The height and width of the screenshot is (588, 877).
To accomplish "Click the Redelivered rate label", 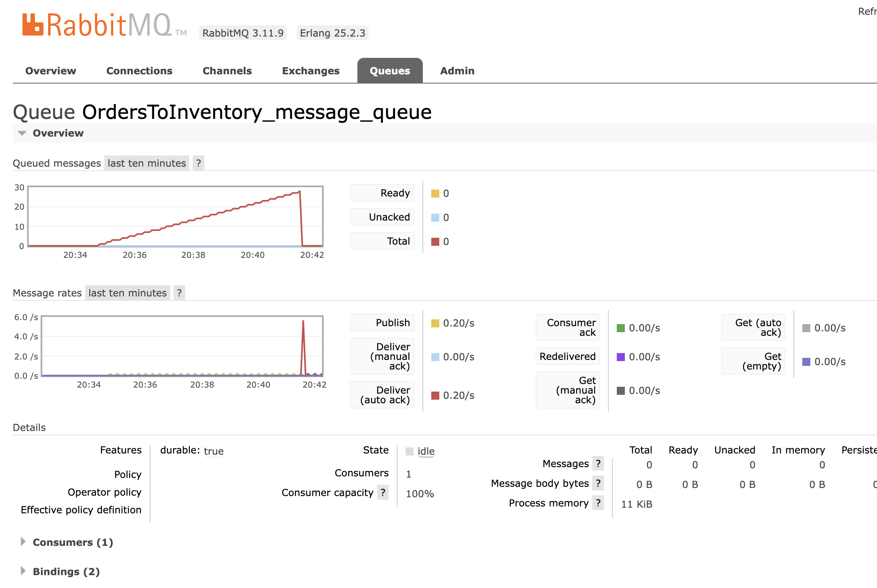I will [x=567, y=357].
